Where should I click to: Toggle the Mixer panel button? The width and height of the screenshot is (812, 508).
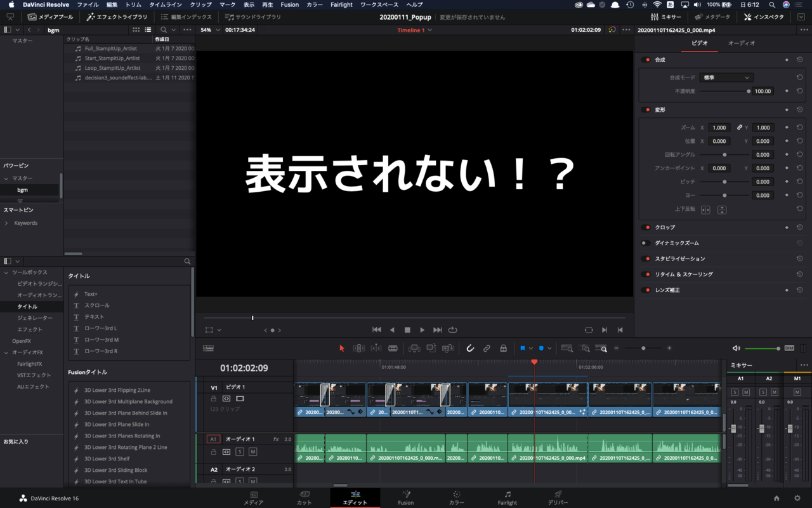click(x=667, y=17)
